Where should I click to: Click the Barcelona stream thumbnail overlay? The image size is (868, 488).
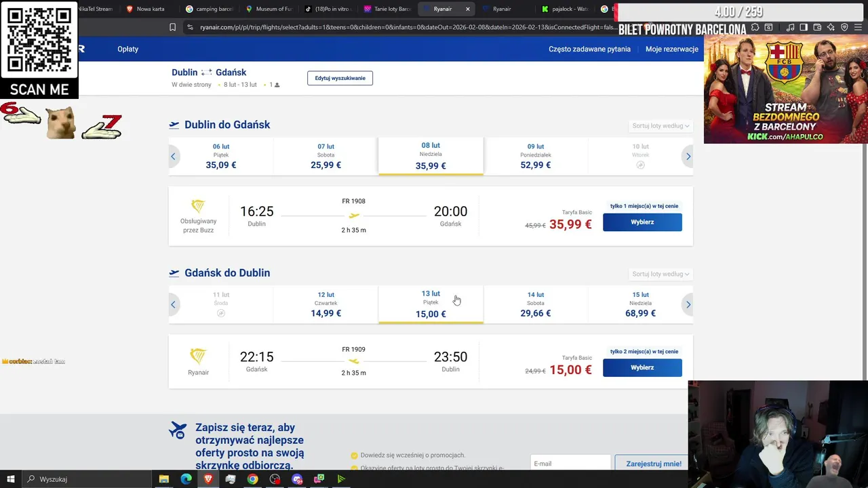click(x=785, y=89)
